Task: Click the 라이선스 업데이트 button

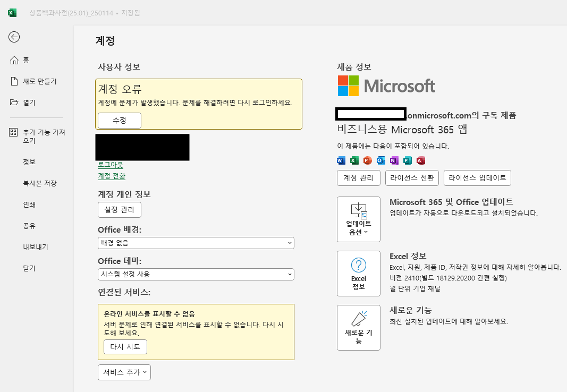Action: pos(477,178)
